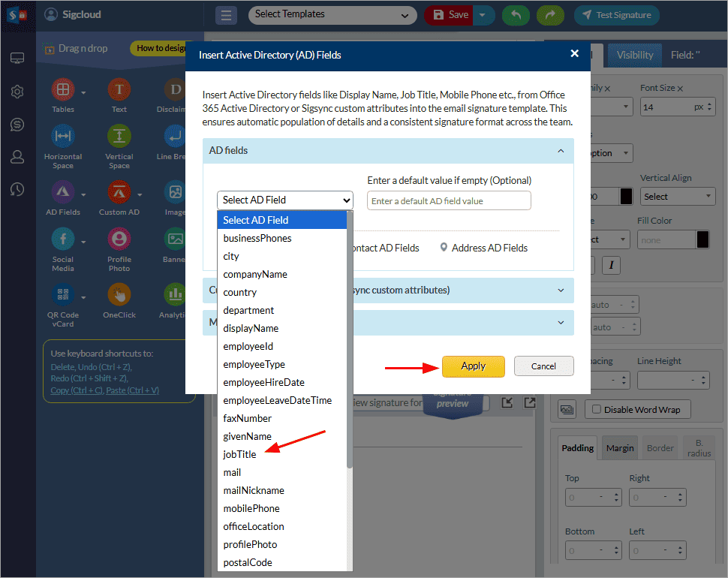Click the default AD field value input

(449, 201)
